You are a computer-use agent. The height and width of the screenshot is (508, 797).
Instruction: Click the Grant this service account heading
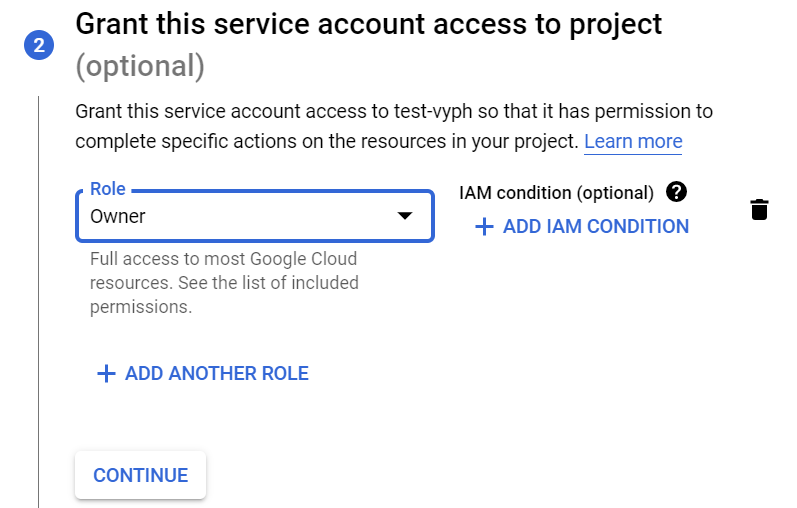click(x=368, y=23)
